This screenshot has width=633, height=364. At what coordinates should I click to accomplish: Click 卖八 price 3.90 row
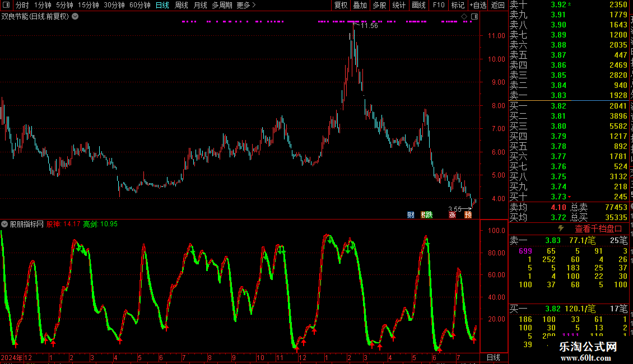[569, 25]
